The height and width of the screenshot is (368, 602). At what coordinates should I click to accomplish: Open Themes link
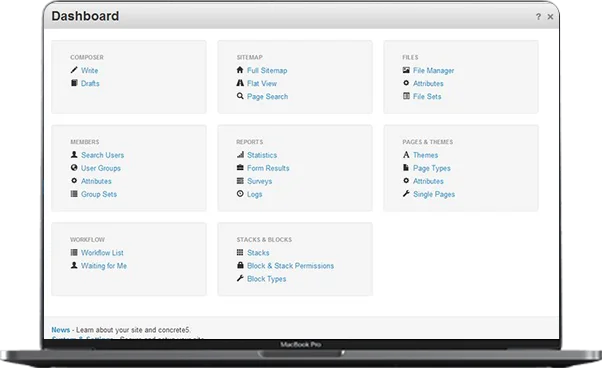coord(425,155)
